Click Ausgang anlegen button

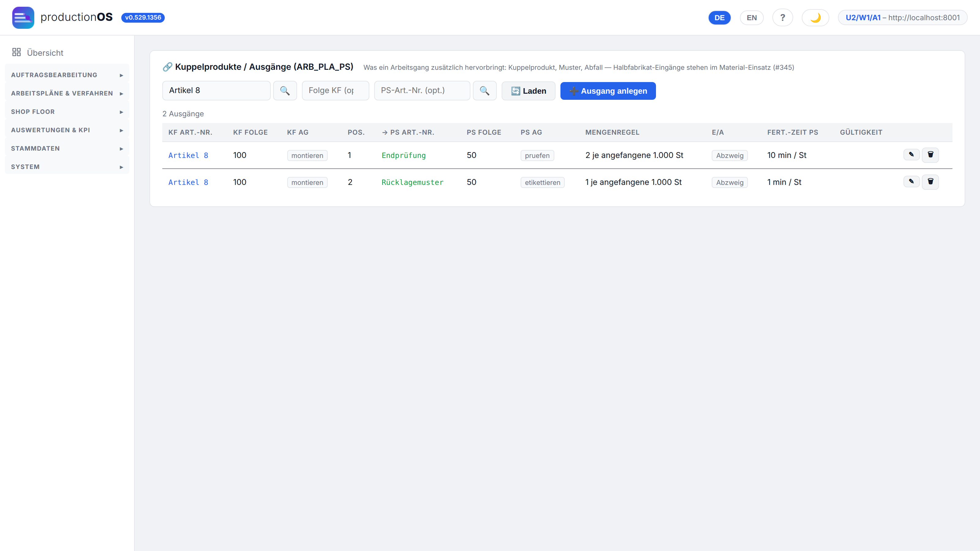coord(608,91)
